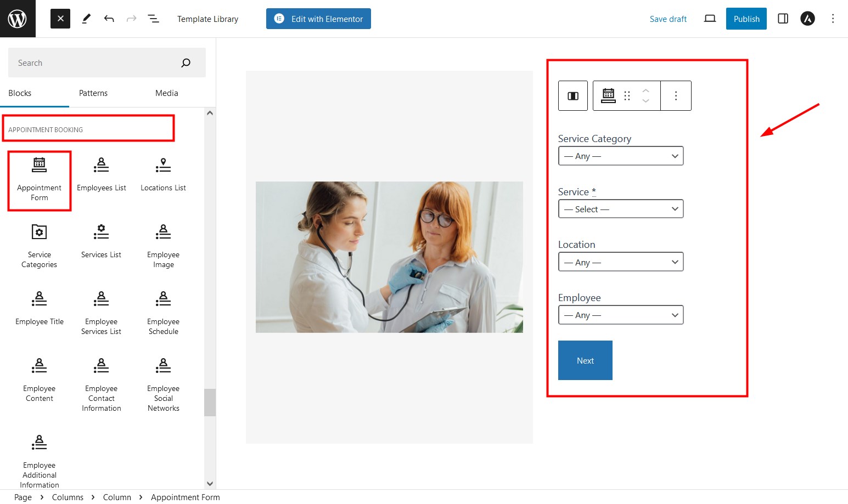Insert the Employee Services List block
The width and height of the screenshot is (848, 504).
point(102,314)
